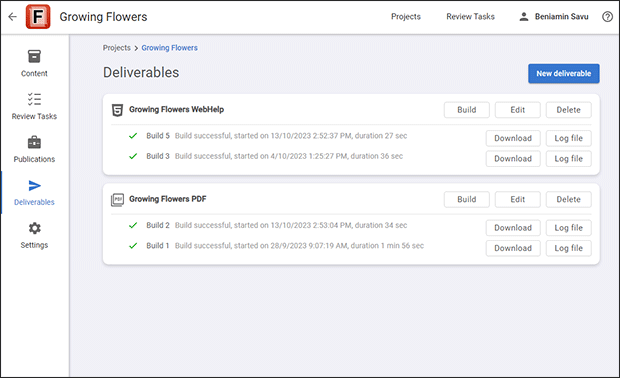The image size is (620, 378).
Task: Click the Build 3 status text
Action: [289, 156]
